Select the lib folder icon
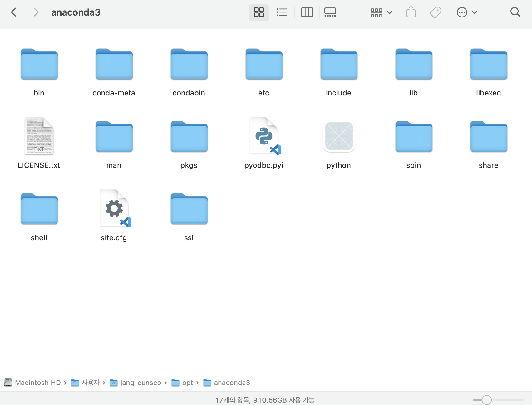The image size is (532, 405). [414, 64]
